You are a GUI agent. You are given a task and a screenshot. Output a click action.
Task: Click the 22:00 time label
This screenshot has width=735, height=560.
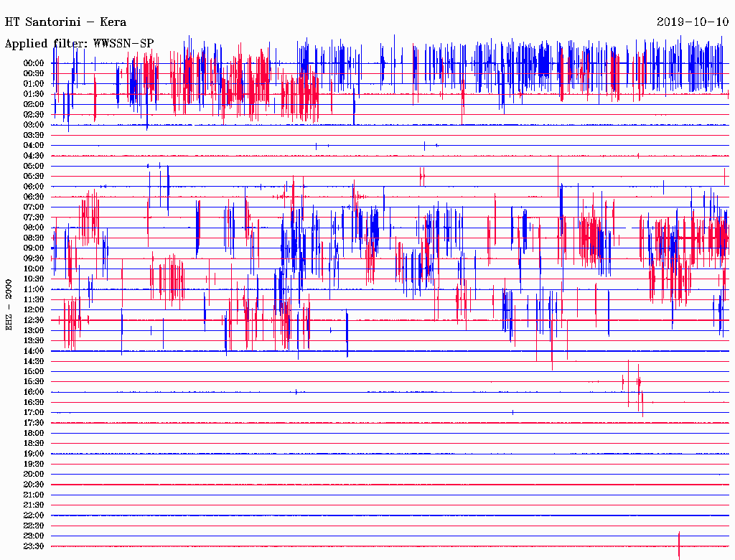click(x=34, y=515)
